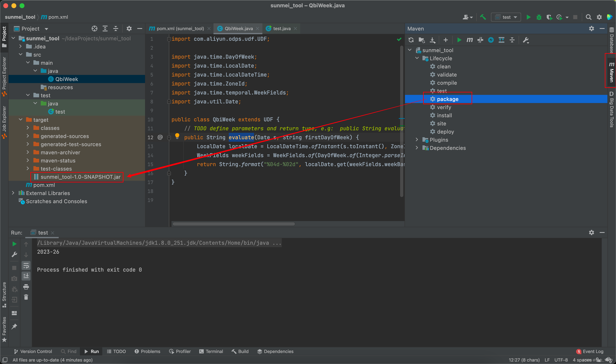
Task: Open the Event Log
Action: (x=590, y=351)
